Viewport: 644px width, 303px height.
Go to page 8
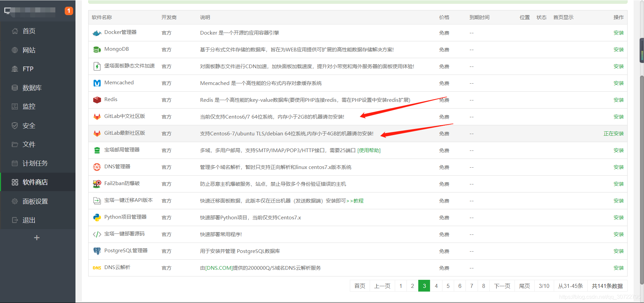[483, 286]
